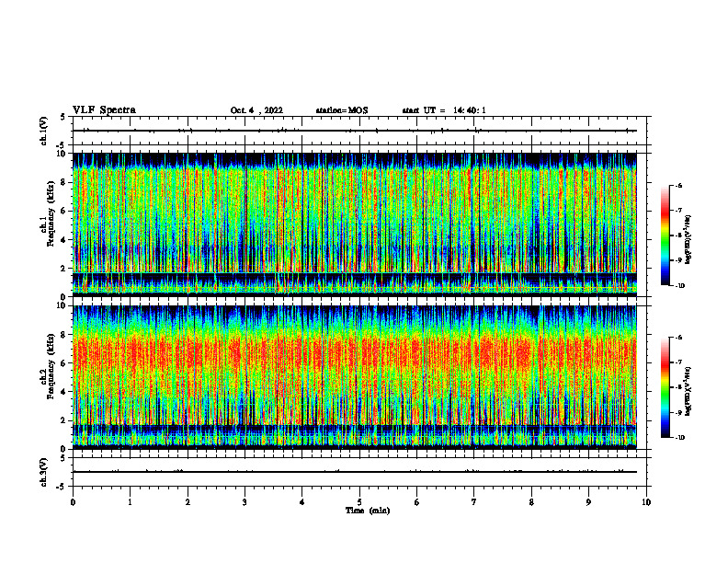The height and width of the screenshot is (563, 728).
Task: Click the "-5" tick on ch.3(V) axis
Action: click(62, 487)
